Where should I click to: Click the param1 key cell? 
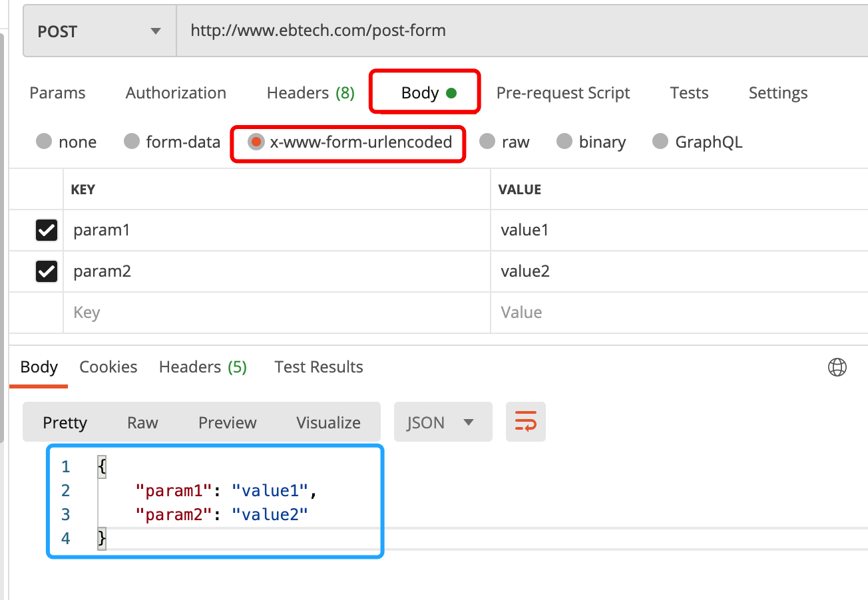(277, 231)
